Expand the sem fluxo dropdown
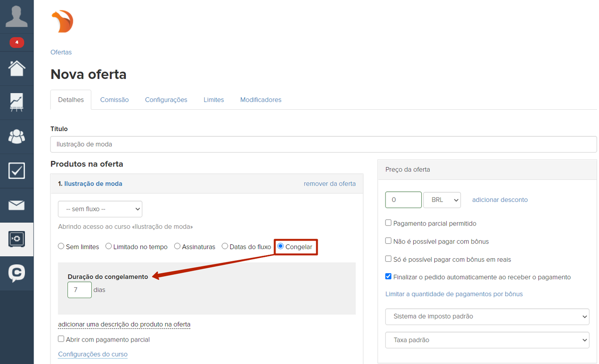Image resolution: width=599 pixels, height=364 pixels. pyautogui.click(x=100, y=209)
